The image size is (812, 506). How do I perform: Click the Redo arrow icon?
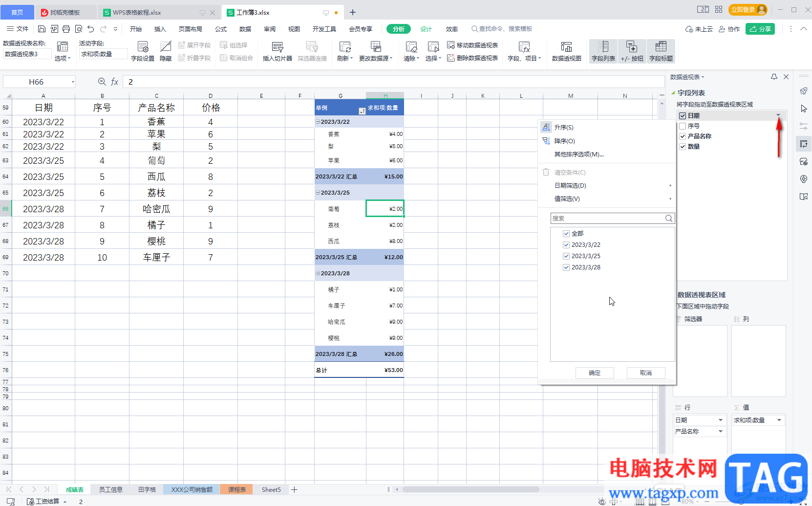tap(103, 29)
